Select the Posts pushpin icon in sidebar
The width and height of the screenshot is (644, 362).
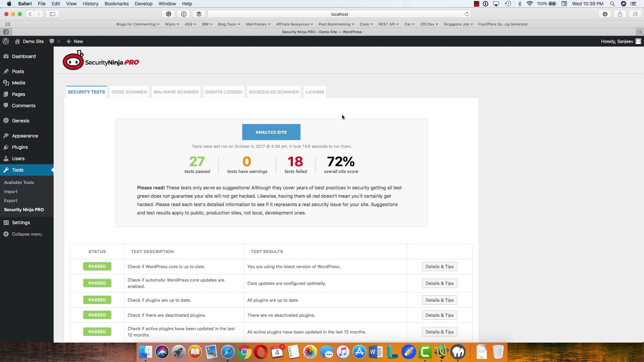tap(7, 71)
